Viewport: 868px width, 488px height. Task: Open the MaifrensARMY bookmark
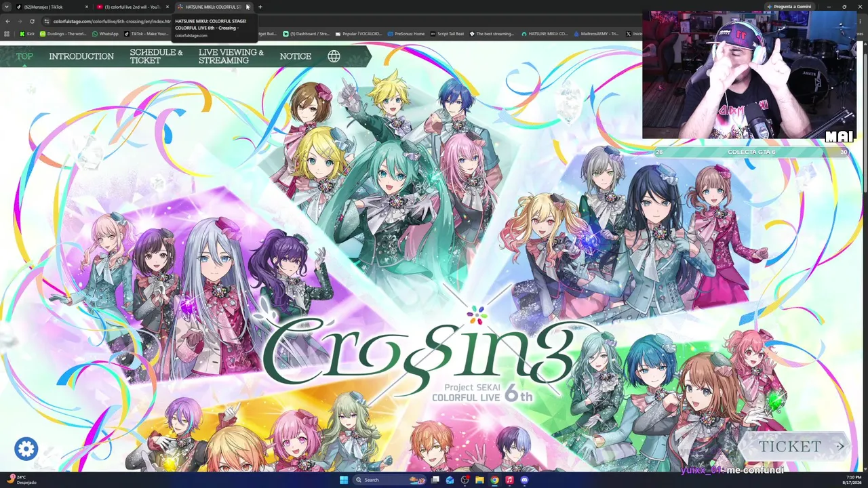point(596,33)
